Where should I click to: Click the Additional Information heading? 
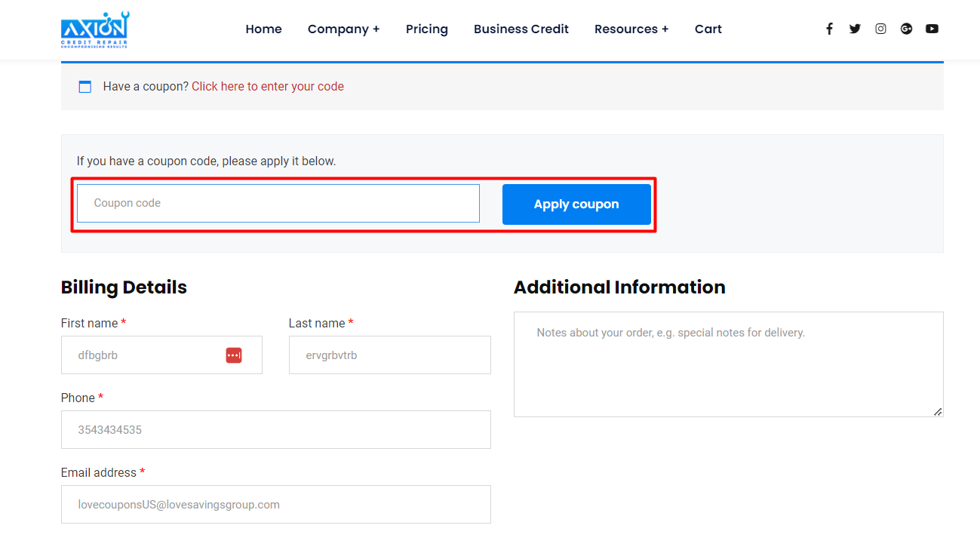pos(619,287)
